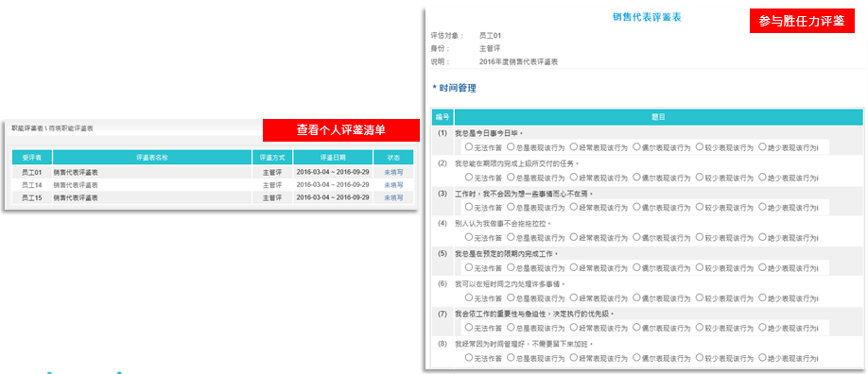Screen dimensions: 868x374
Task: Choose 较少表现该行为 for question (5)
Action: coord(700,267)
